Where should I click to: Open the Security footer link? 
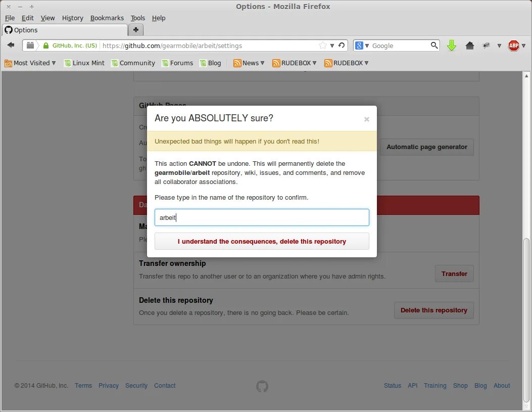(136, 386)
